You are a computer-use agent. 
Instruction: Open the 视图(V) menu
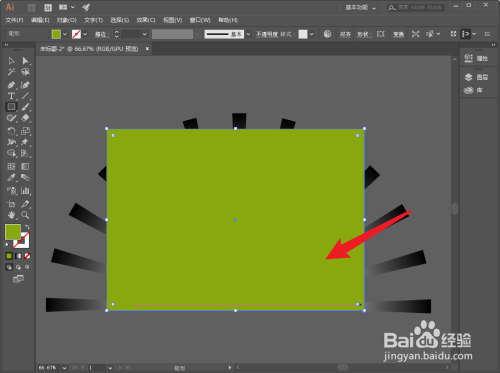pyautogui.click(x=172, y=20)
